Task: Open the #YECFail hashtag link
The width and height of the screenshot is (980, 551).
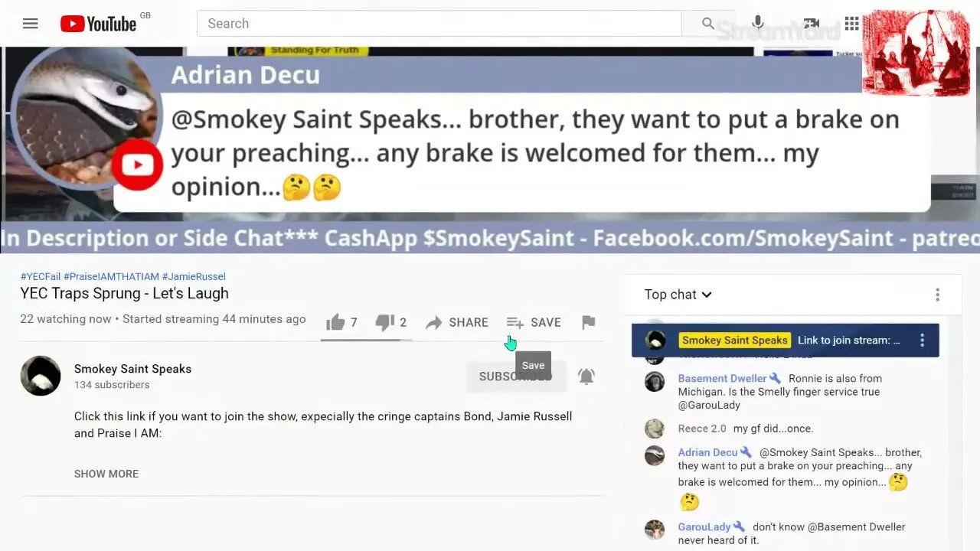Action: tap(41, 276)
